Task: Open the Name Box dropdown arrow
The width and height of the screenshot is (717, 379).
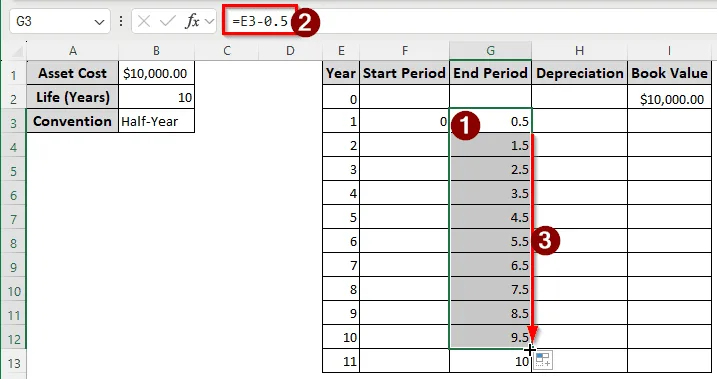Action: coord(99,22)
